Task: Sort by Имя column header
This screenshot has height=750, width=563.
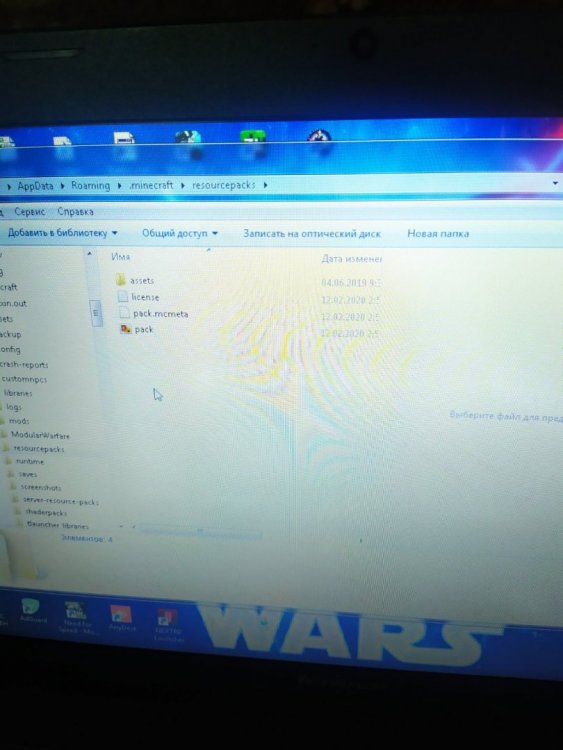Action: click(x=121, y=257)
